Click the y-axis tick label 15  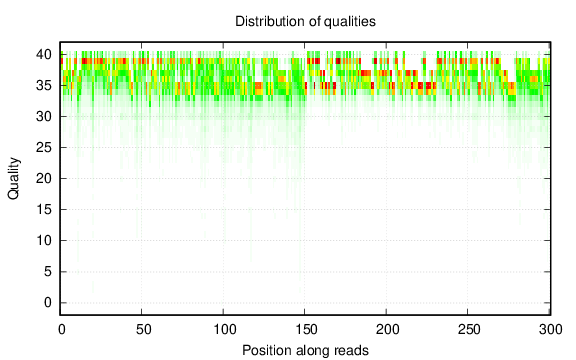coord(43,210)
